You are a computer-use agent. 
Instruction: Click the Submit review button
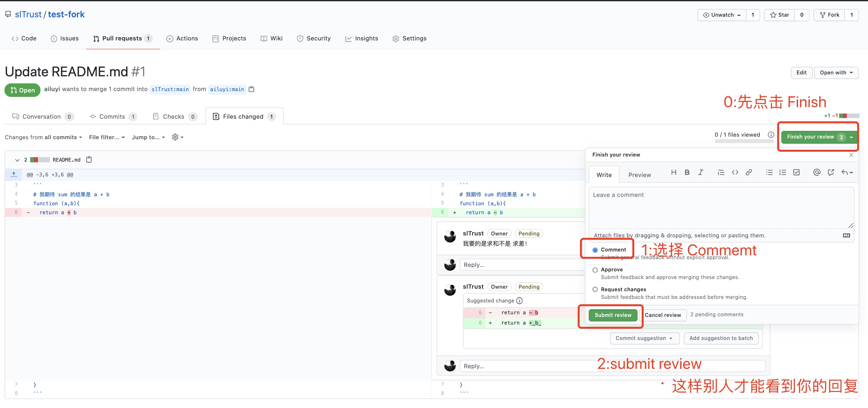tap(612, 315)
